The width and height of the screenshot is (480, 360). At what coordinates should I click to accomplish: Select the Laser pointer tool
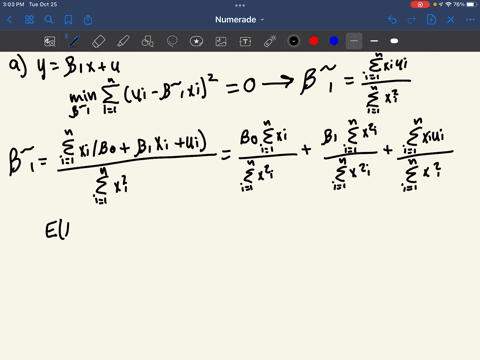(x=270, y=41)
